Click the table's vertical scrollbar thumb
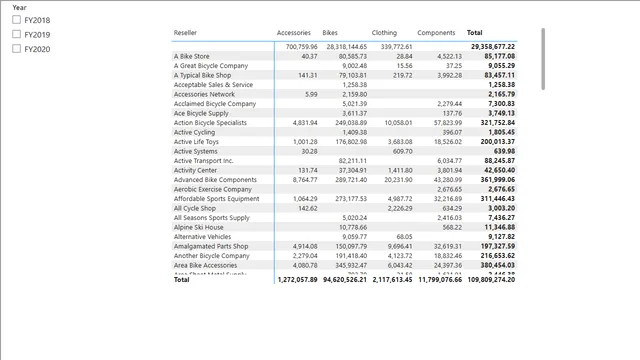The image size is (640, 360). point(543,59)
